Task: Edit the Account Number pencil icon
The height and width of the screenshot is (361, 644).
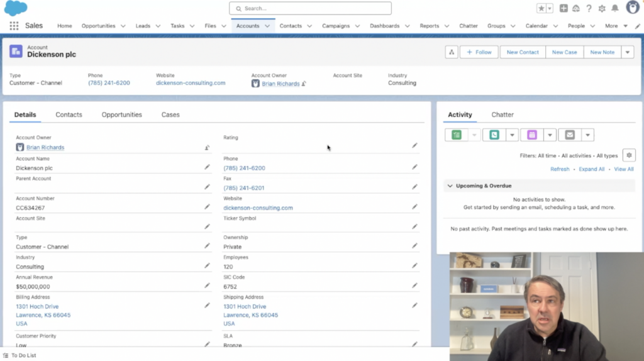Action: 207,206
